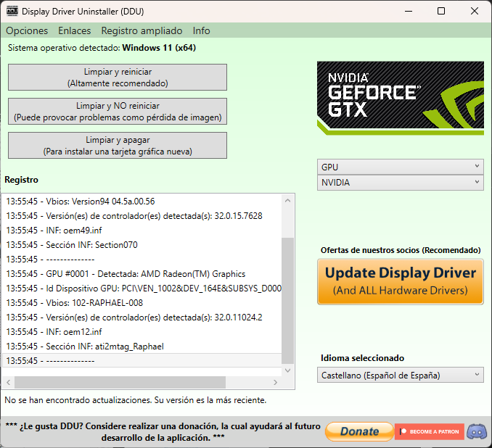Click the horizontal scrollbar thumb in log
Screen dimensions: 492x448
pos(120,382)
